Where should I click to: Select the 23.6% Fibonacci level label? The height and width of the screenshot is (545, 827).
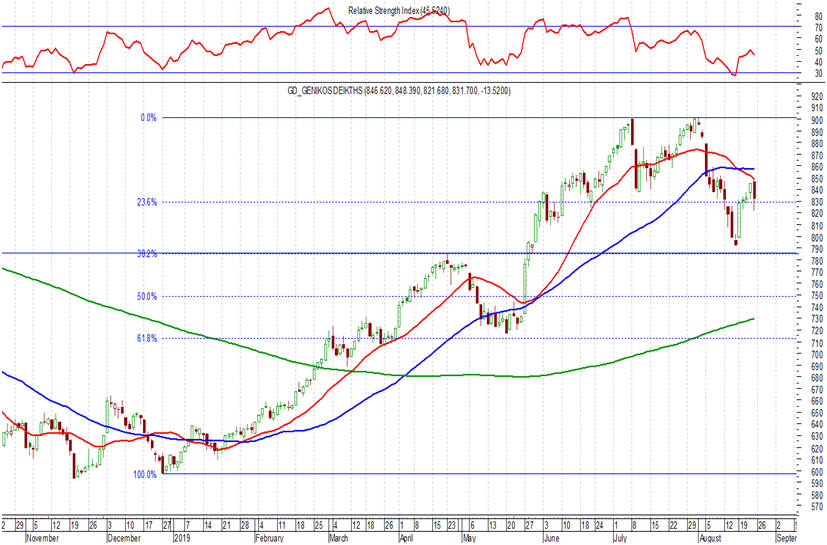click(x=147, y=202)
